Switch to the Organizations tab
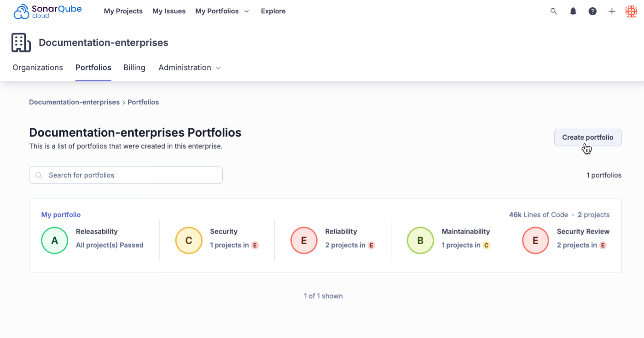 point(38,68)
